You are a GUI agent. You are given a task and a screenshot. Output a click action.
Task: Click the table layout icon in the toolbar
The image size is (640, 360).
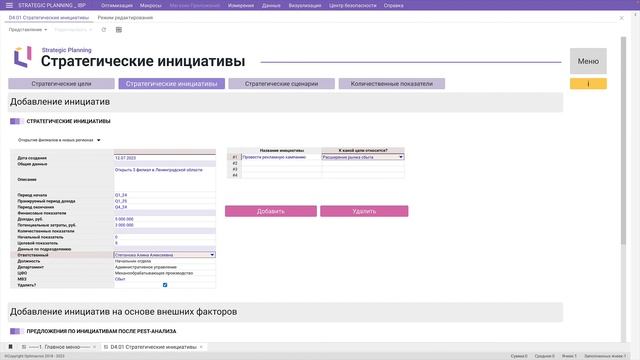pos(119,29)
